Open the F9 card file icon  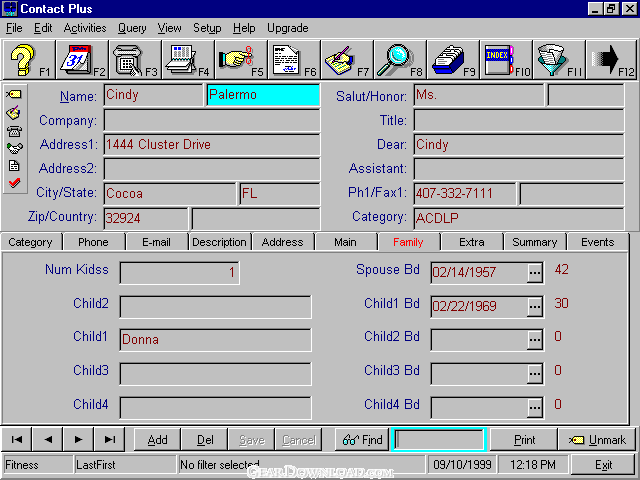(x=453, y=60)
